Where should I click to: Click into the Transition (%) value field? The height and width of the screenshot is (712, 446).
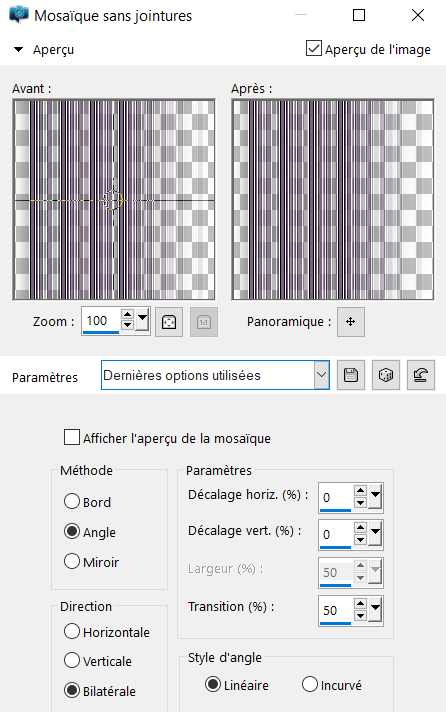pos(336,610)
